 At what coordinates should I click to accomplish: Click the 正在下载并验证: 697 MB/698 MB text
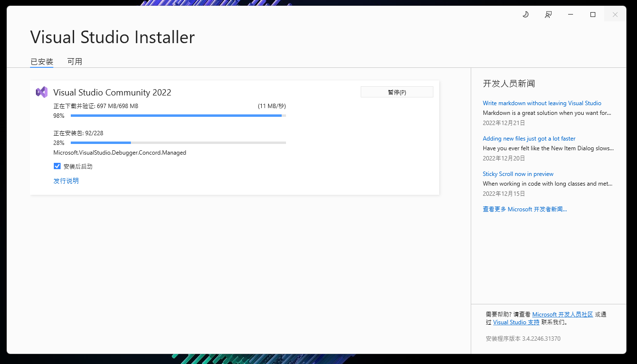(x=96, y=106)
